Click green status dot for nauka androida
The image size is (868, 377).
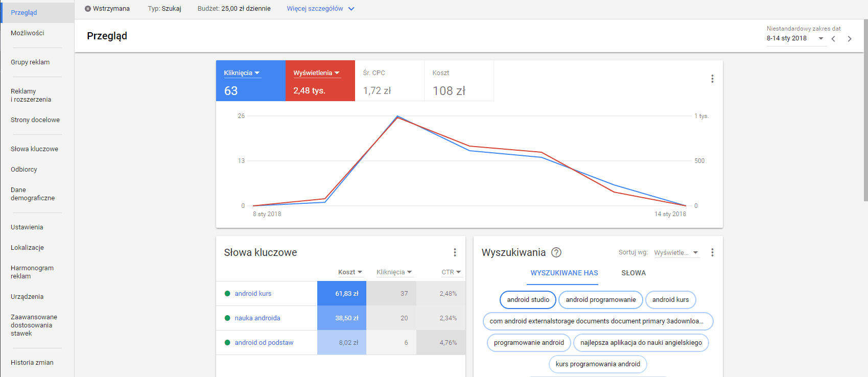[227, 318]
